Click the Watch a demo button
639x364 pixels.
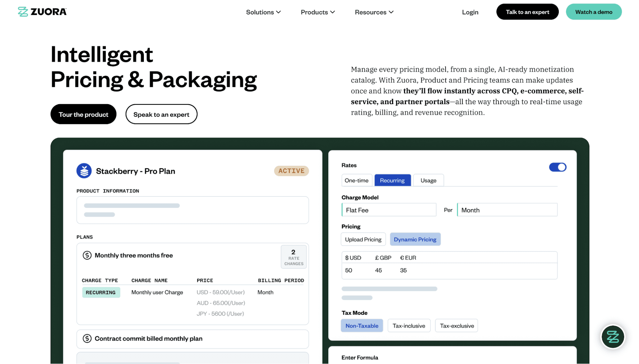594,12
